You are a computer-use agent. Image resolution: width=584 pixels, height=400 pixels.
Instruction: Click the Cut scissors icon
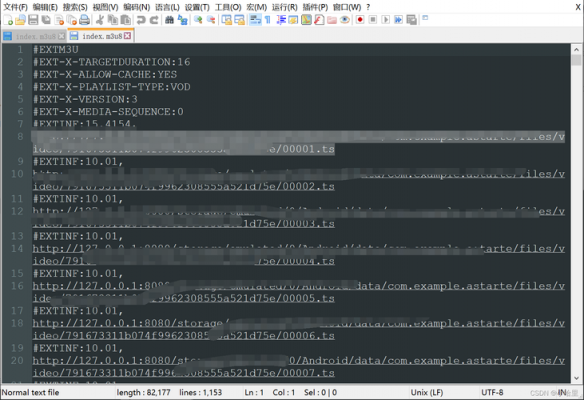coord(100,20)
